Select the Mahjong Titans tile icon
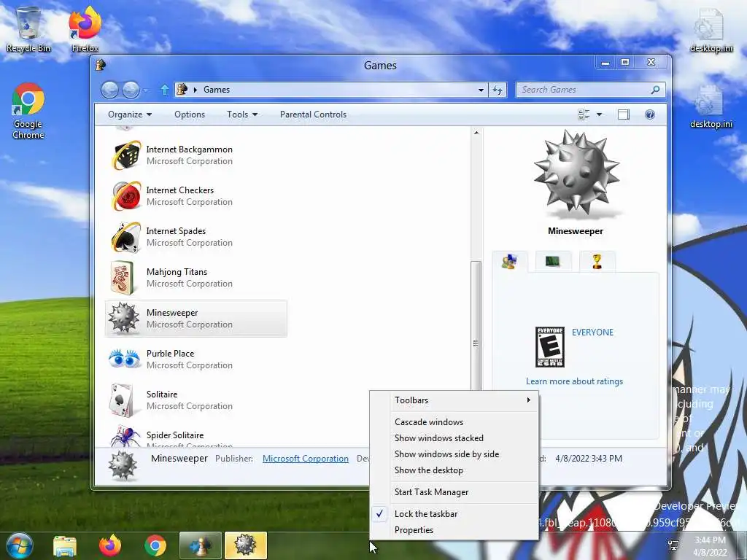 [x=123, y=278]
